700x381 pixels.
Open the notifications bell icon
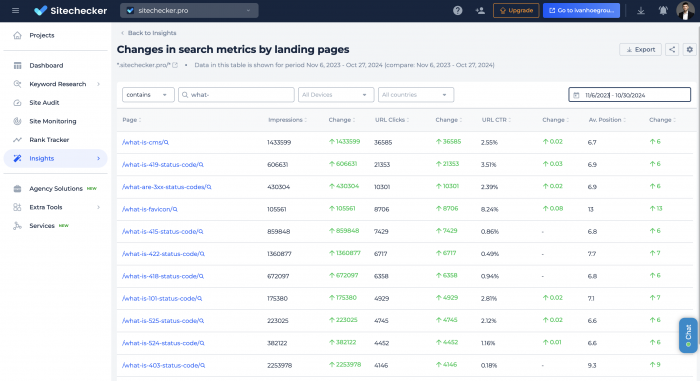(x=663, y=10)
